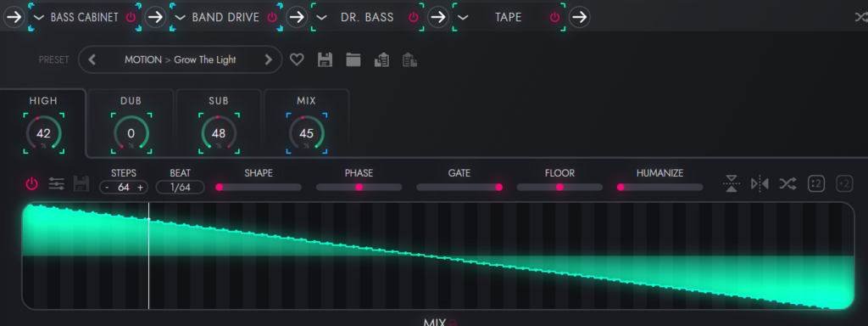Save preset using floppy disk icon
868x326 pixels.
click(325, 59)
